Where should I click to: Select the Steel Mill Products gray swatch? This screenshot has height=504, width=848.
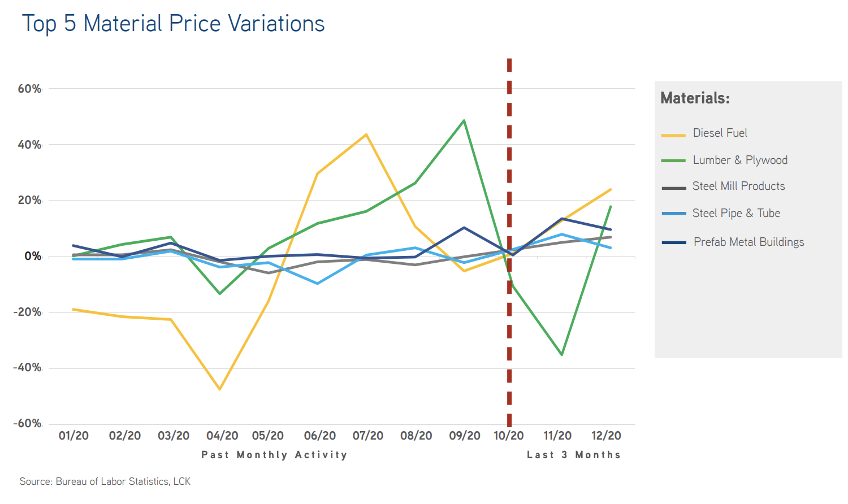click(x=673, y=188)
